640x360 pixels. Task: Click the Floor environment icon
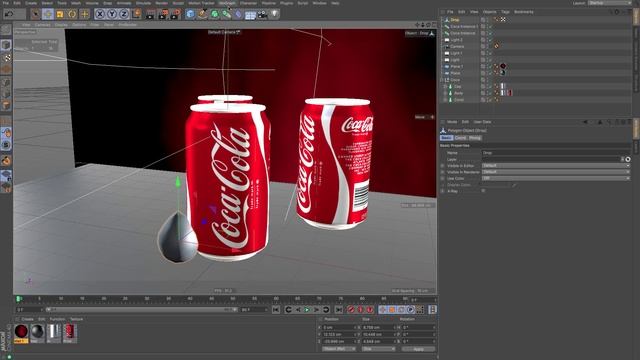click(250, 15)
